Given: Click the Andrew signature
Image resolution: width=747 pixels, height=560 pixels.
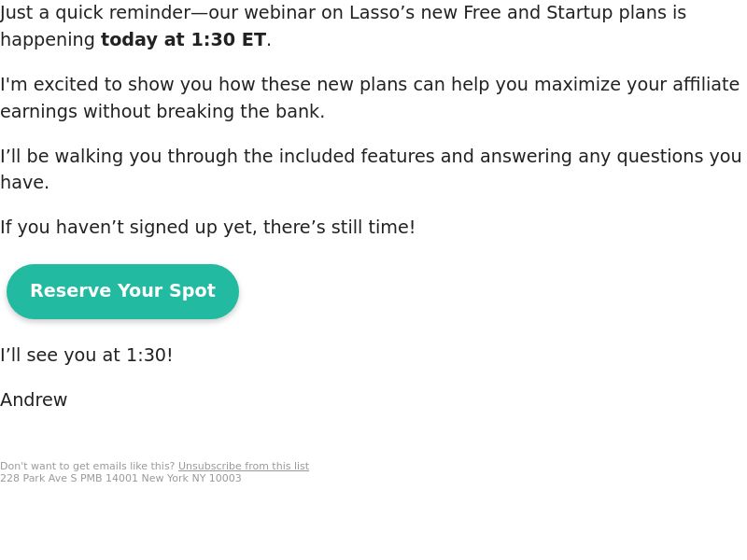Looking at the screenshot, I should (34, 400).
